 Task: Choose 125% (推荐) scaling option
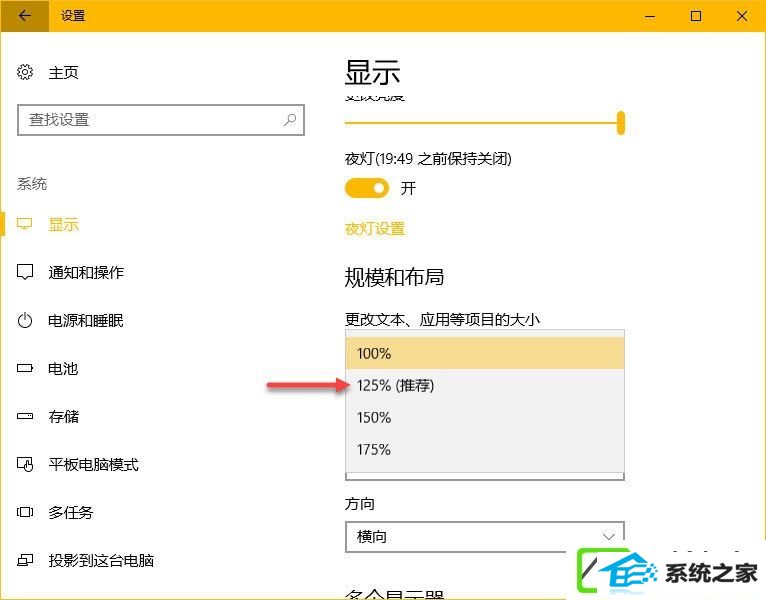485,386
